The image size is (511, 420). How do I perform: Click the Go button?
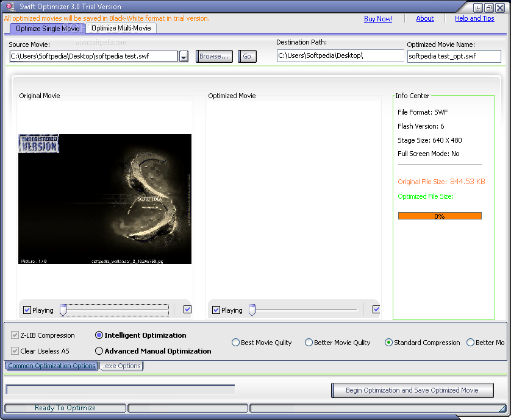pyautogui.click(x=247, y=56)
